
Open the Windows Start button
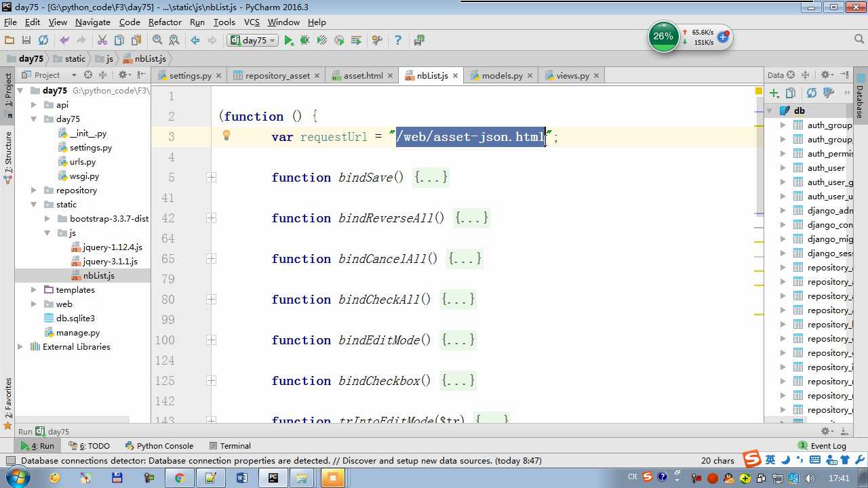18,478
